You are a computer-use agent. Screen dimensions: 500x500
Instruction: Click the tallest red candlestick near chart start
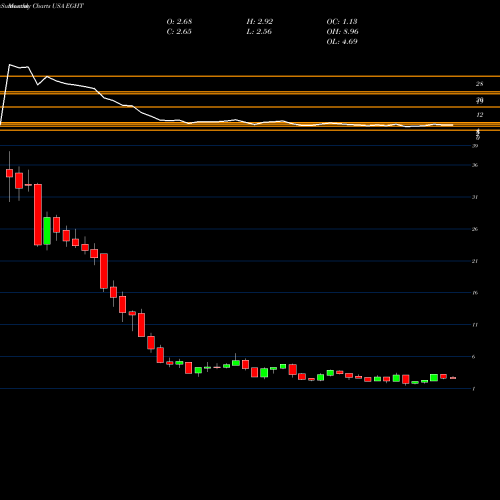[x=38, y=215]
